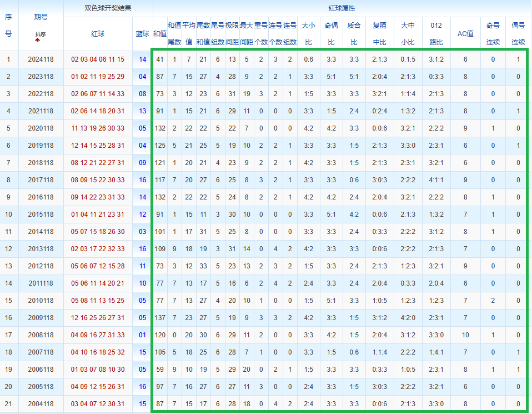532x414 pixels.
Task: Select issue number 2015118
Action: [41, 215]
